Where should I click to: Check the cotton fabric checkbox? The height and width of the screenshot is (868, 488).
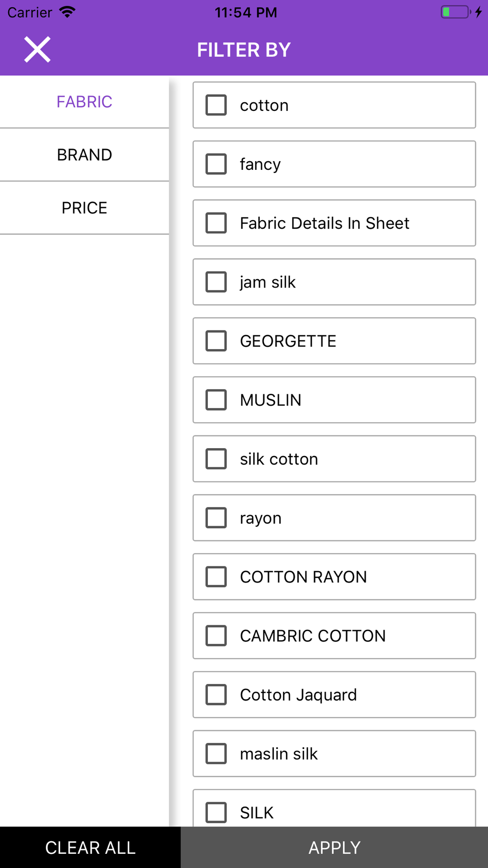[x=216, y=105]
